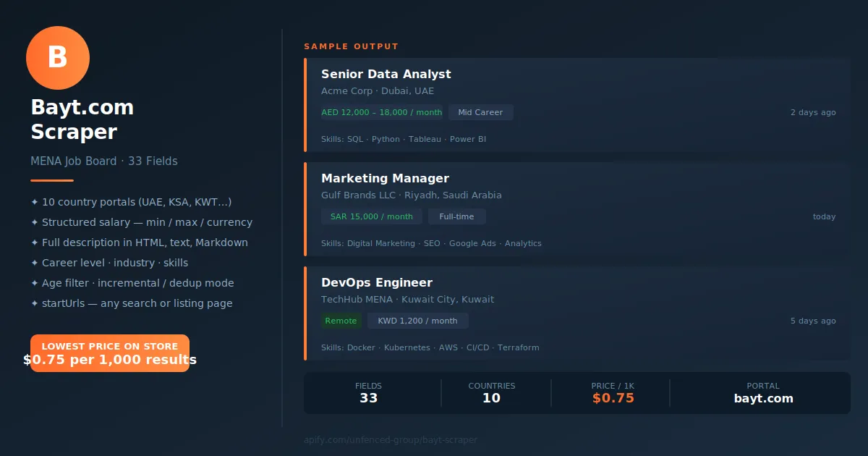Click the AED 12,000 – 18,000 / month tag
Image resolution: width=868 pixels, height=456 pixels.
tap(382, 112)
